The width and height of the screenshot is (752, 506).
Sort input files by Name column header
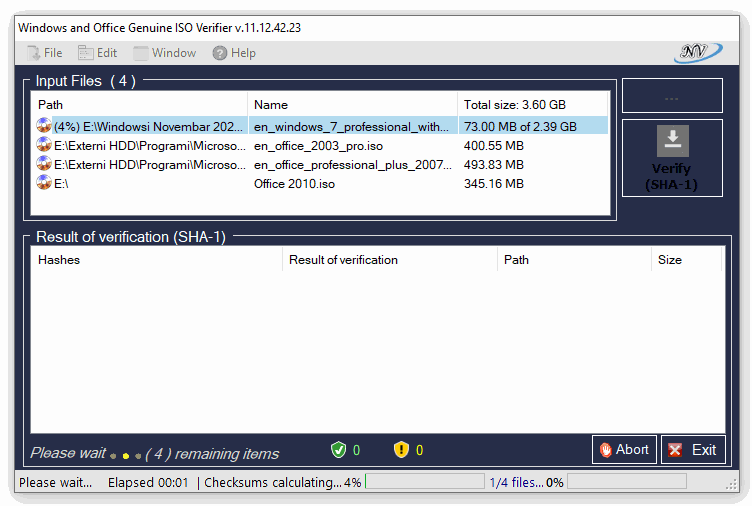click(352, 105)
